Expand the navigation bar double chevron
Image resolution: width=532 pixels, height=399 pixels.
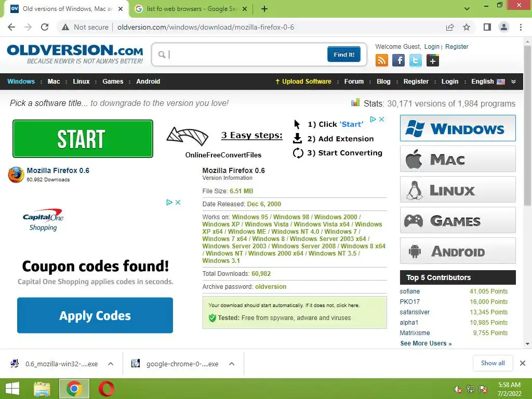click(513, 82)
